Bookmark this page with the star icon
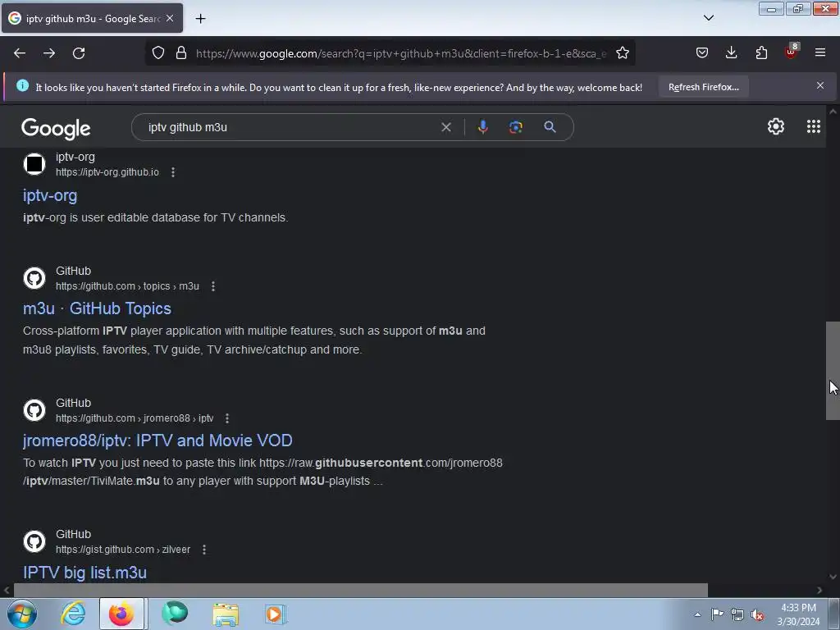840x630 pixels. [622, 53]
